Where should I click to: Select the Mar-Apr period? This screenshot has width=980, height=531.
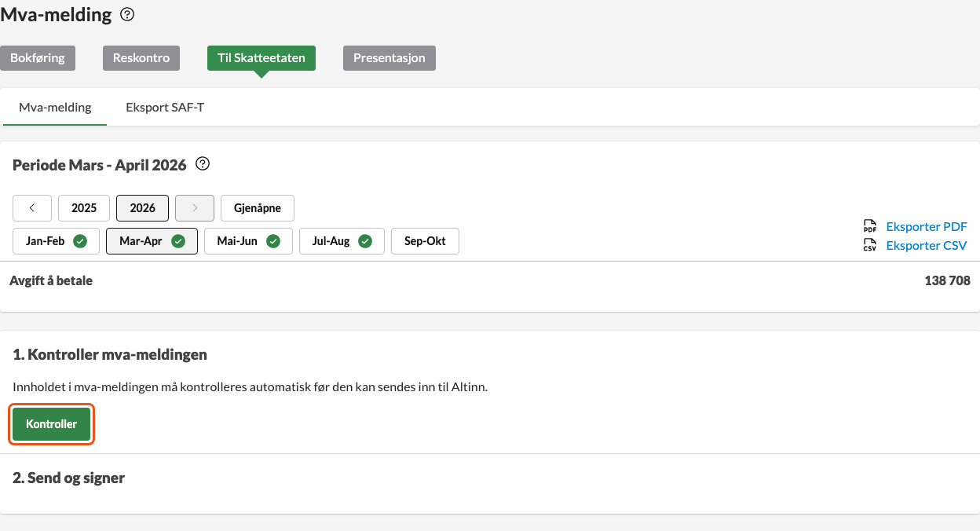coord(152,241)
